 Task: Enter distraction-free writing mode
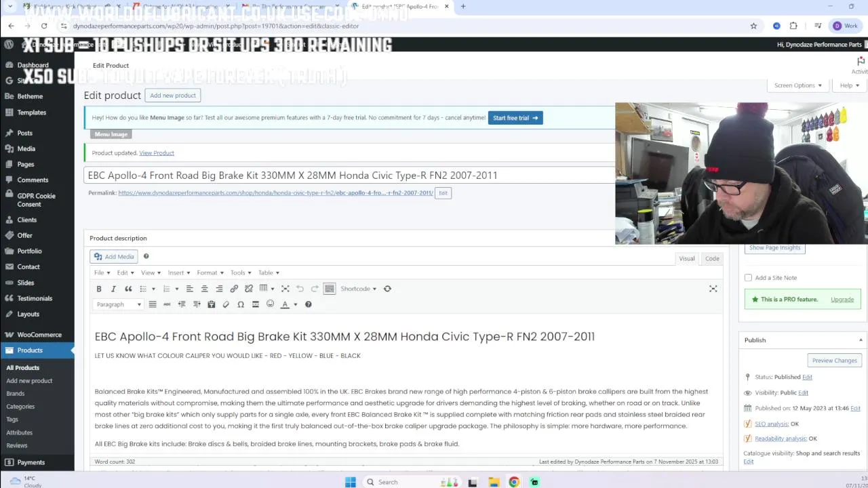pos(713,289)
